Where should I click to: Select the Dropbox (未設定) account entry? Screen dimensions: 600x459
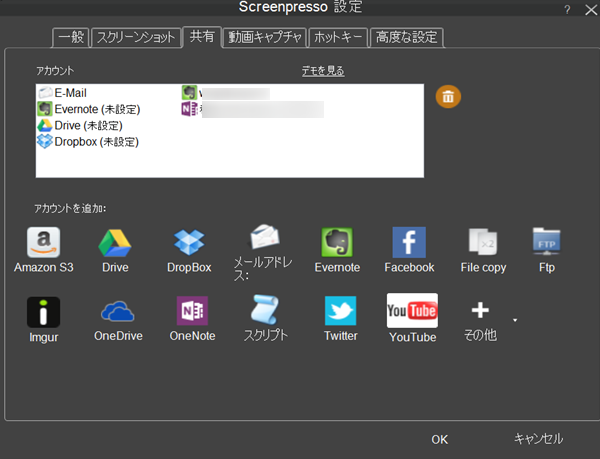click(x=88, y=142)
